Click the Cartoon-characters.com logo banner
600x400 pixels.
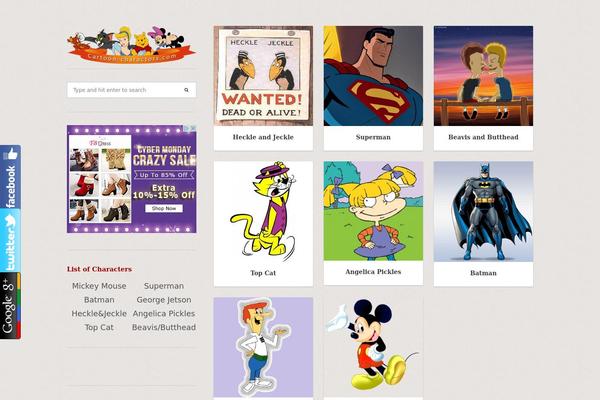pyautogui.click(x=131, y=44)
